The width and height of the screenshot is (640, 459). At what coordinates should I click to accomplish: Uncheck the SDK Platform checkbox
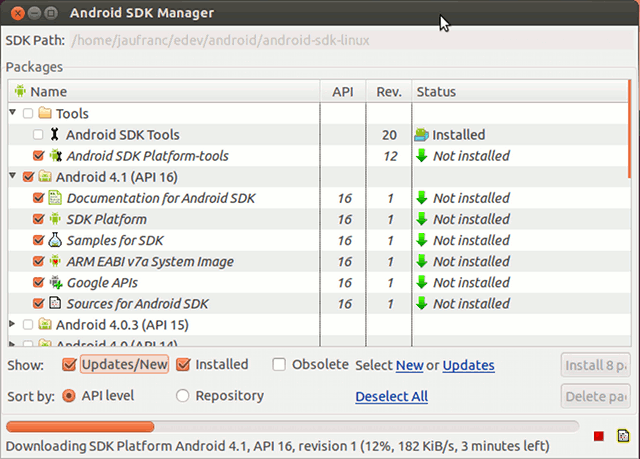coord(38,219)
